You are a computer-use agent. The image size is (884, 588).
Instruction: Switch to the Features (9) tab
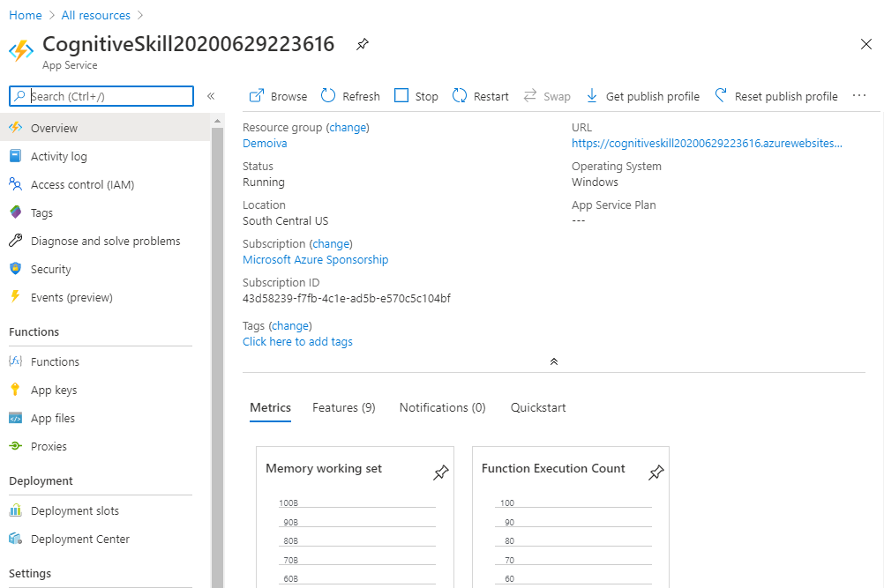(343, 407)
